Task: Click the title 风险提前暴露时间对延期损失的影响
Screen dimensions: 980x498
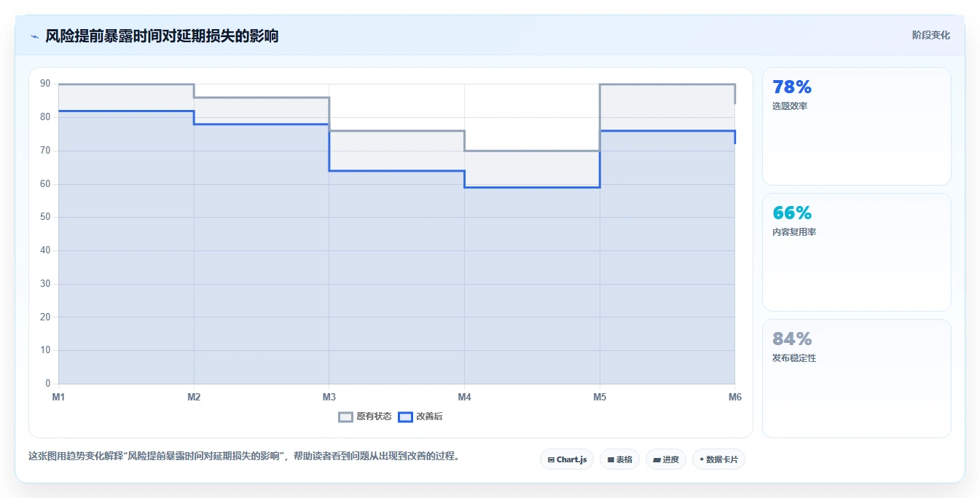Action: tap(162, 36)
